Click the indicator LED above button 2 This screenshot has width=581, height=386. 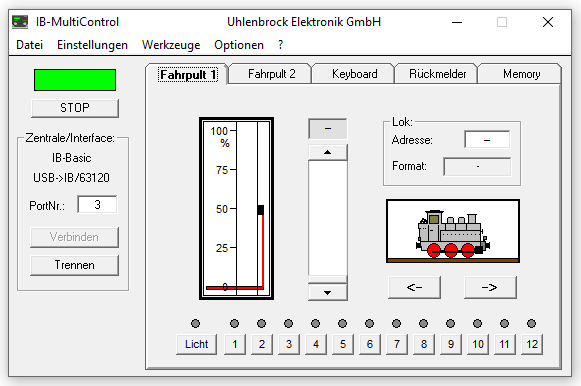tap(261, 323)
